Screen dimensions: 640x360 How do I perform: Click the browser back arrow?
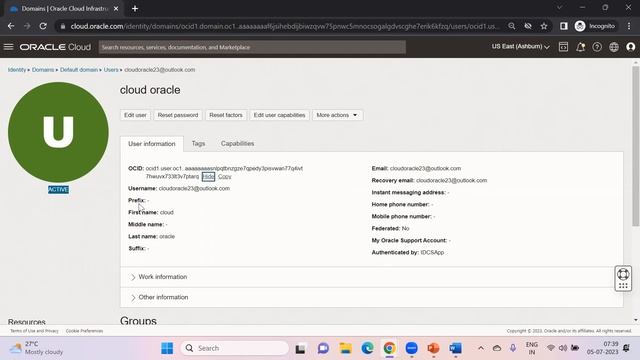pos(11,26)
